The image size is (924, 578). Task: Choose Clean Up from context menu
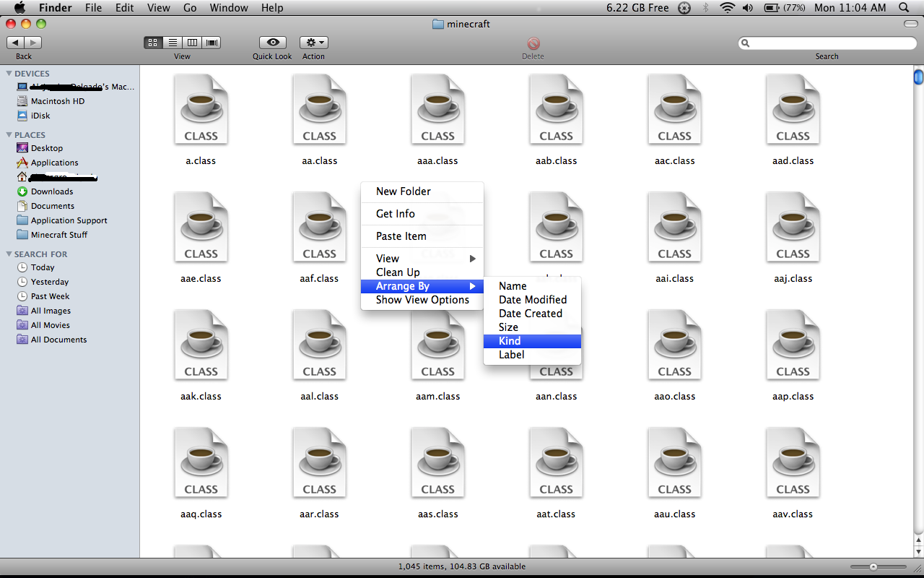pos(422,272)
